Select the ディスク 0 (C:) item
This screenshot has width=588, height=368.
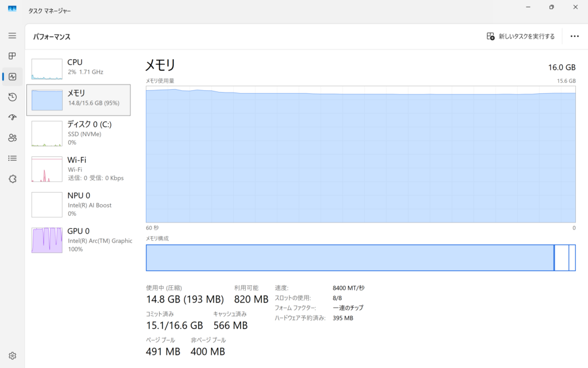point(79,133)
